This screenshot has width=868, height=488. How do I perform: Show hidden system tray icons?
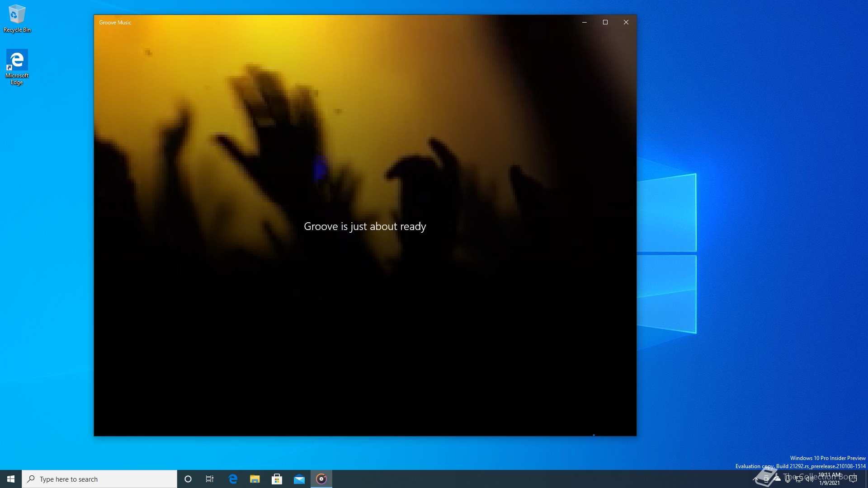tap(755, 479)
